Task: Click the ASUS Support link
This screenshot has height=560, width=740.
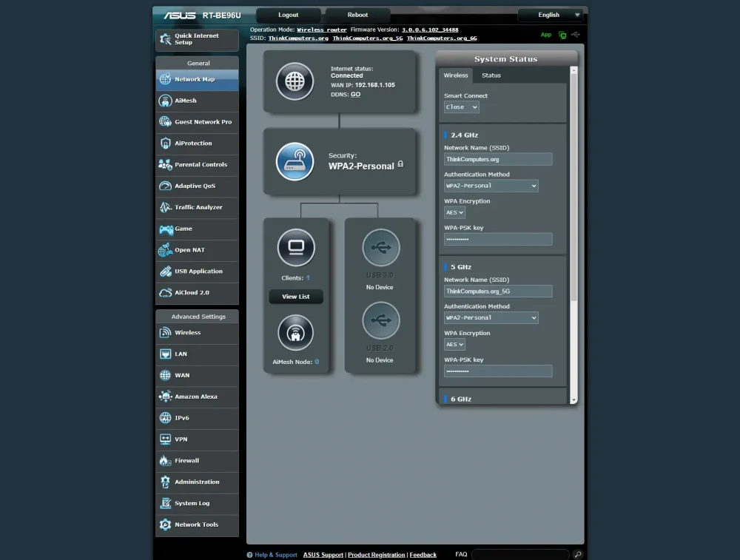Action: (x=323, y=555)
